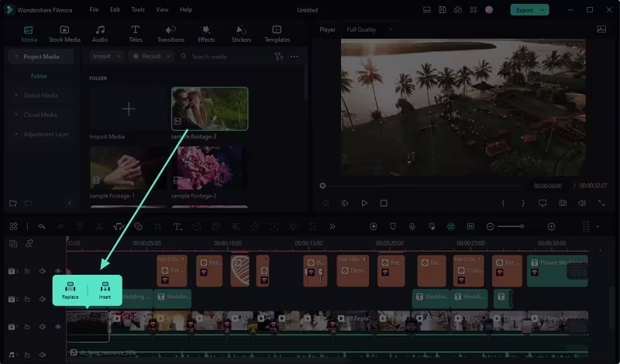Step back one frame in player
Viewport: 620px width, 364px height.
tap(325, 203)
